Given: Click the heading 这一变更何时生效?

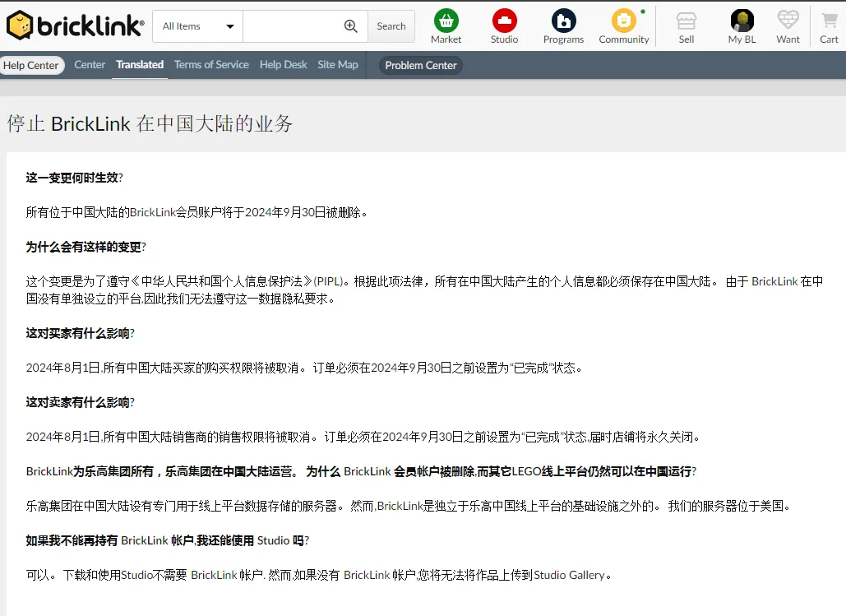Looking at the screenshot, I should point(75,178).
